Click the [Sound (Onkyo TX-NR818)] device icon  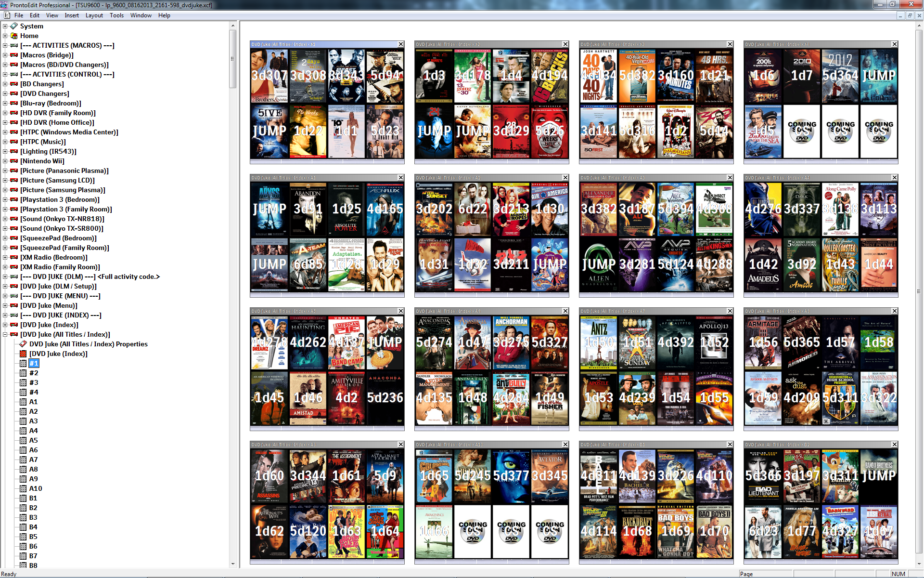tap(14, 219)
